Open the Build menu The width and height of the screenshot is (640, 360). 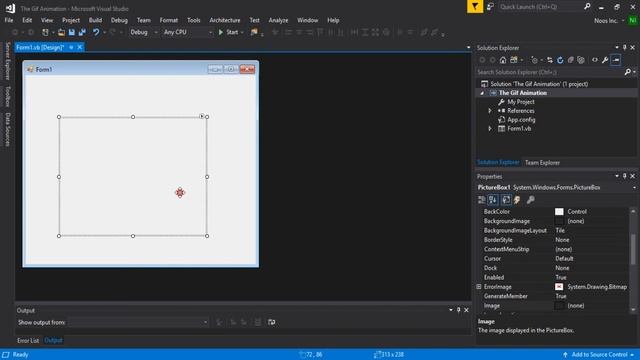click(95, 20)
